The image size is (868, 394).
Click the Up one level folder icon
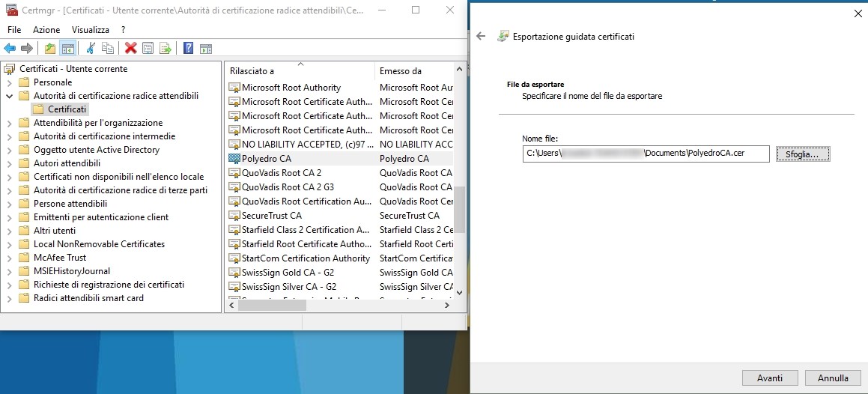(50, 49)
